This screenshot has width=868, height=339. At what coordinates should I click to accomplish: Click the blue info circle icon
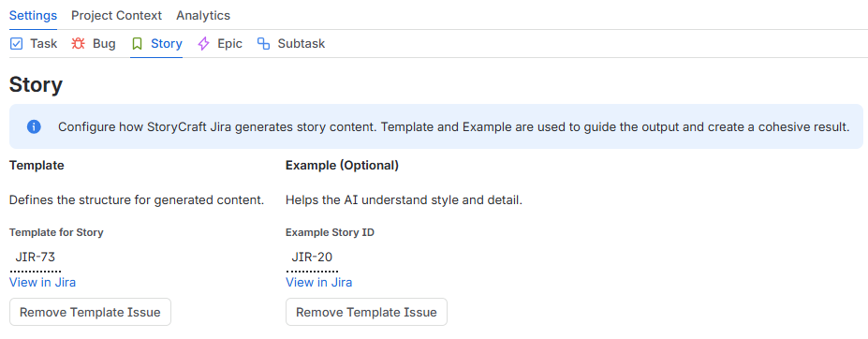point(34,126)
